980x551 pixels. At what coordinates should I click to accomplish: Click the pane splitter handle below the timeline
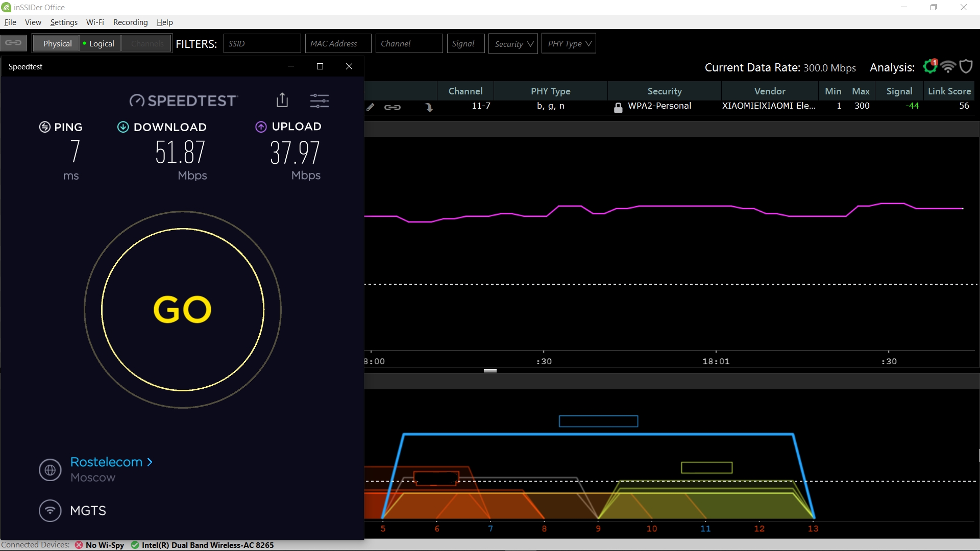pos(490,370)
